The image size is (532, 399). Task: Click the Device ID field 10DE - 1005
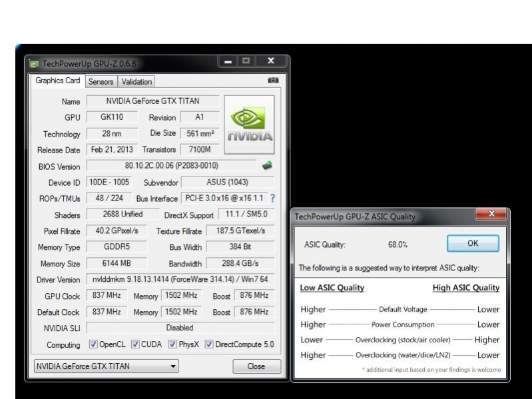109,183
